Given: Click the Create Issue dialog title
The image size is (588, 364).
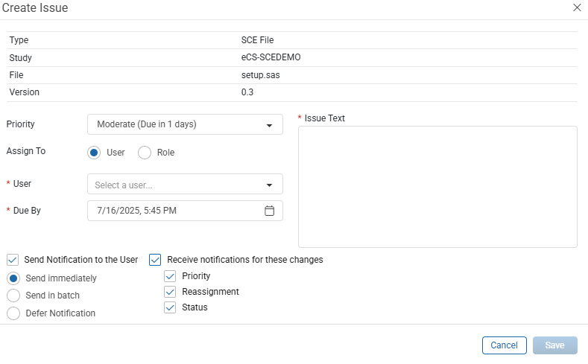Looking at the screenshot, I should click(x=35, y=8).
